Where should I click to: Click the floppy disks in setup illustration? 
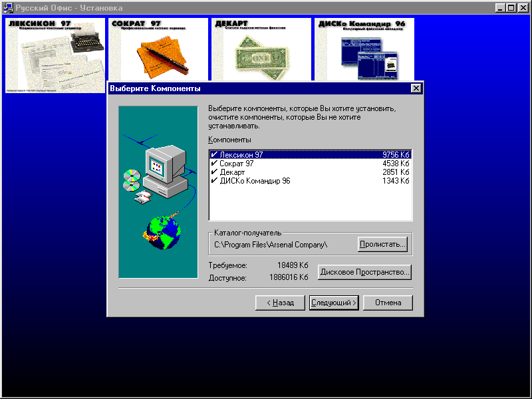(x=144, y=198)
